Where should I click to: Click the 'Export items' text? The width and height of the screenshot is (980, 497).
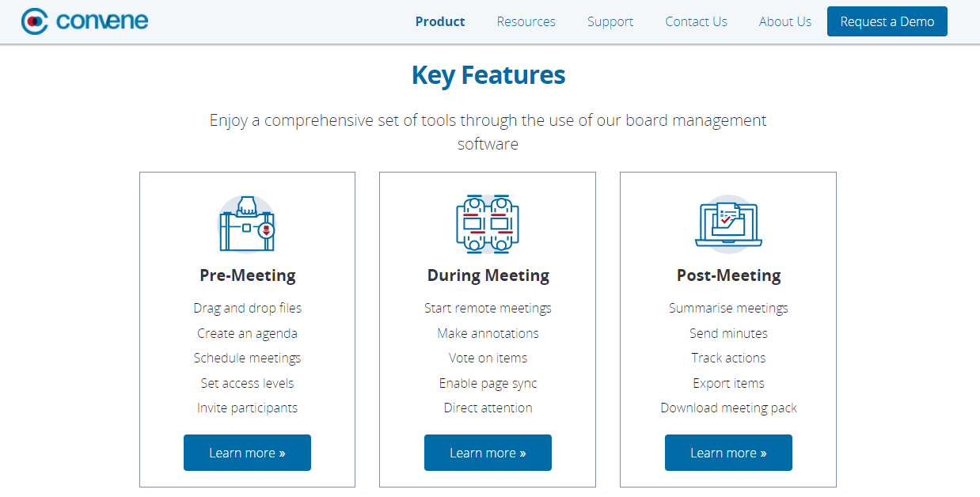point(729,383)
